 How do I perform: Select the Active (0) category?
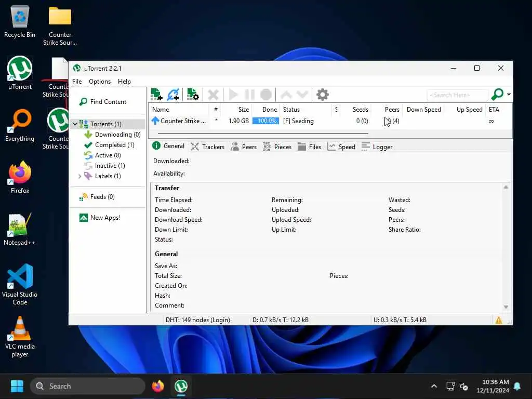pos(108,155)
